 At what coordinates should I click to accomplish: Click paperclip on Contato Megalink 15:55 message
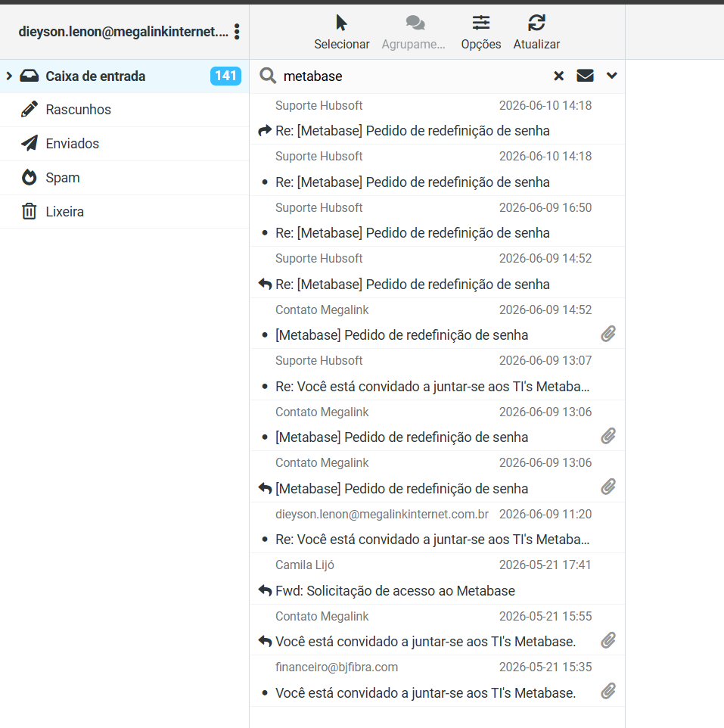point(608,640)
